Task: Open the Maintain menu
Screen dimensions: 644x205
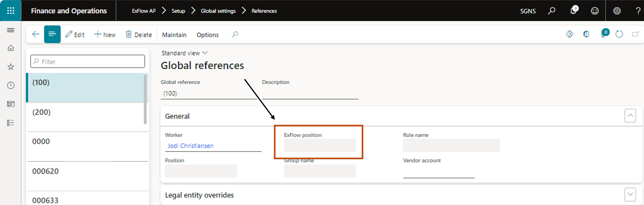Action: click(x=174, y=35)
